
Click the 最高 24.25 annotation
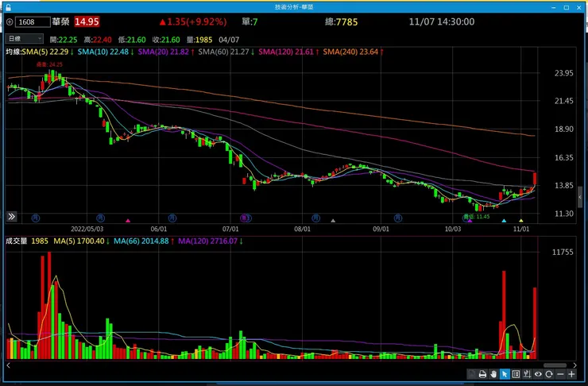(49, 64)
